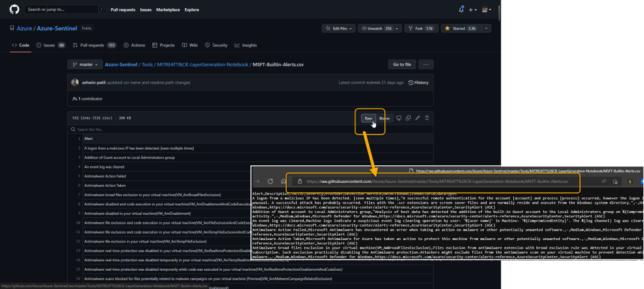Open Marketplace in top navigation
The image size is (644, 289).
coord(168,10)
